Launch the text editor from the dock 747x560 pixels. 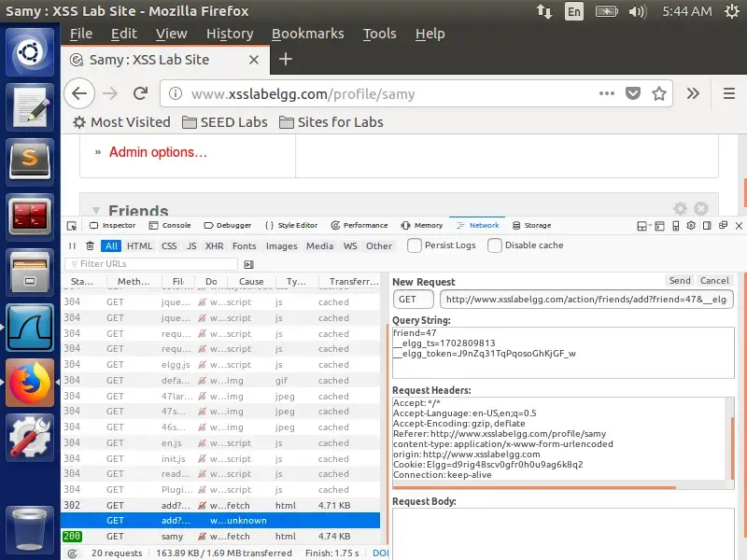(30, 107)
